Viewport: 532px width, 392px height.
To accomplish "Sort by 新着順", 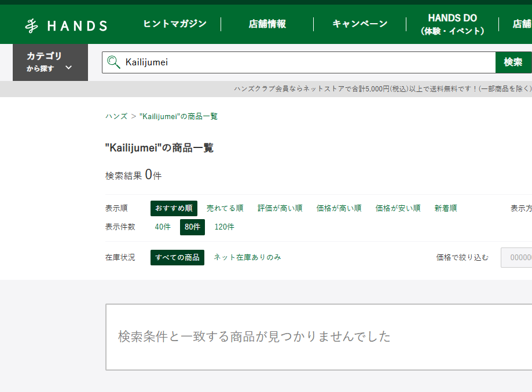I will click(446, 208).
